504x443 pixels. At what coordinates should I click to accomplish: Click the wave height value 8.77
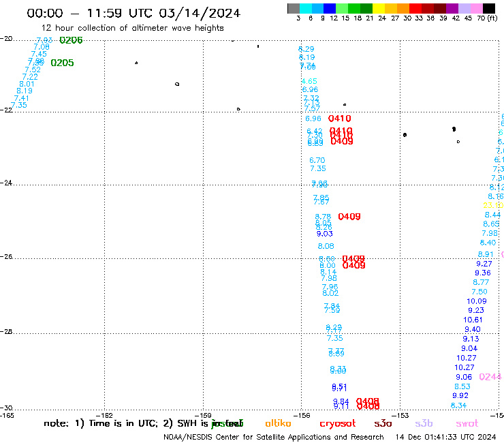481,282
